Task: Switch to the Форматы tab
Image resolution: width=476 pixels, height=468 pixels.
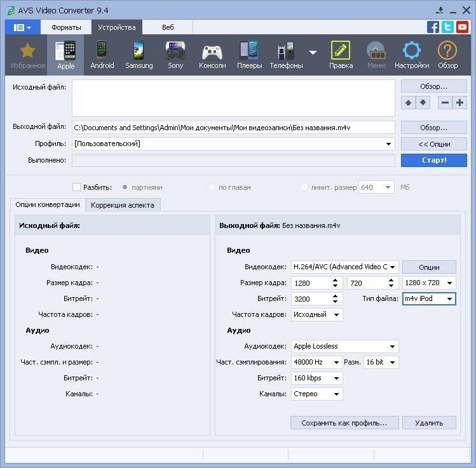Action: click(x=66, y=27)
